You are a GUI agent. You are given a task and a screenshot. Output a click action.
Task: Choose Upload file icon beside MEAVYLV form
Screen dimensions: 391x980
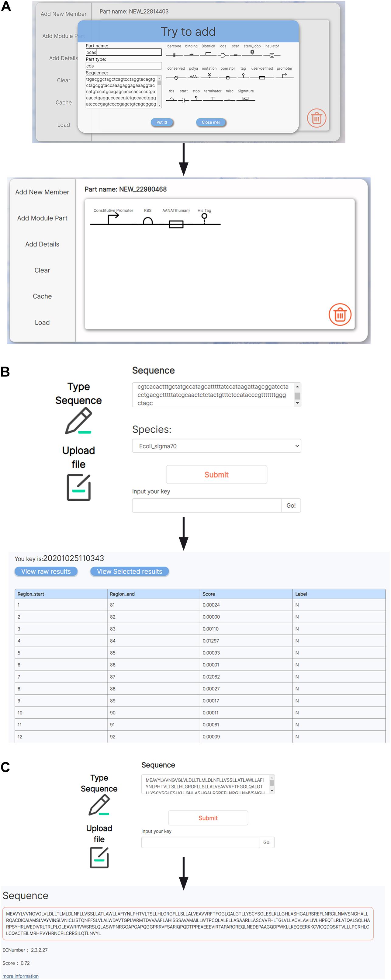coord(99,858)
